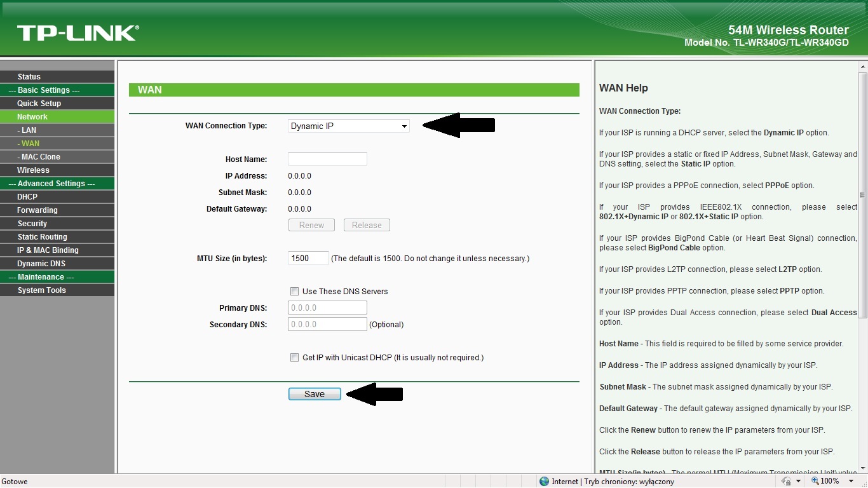The height and width of the screenshot is (488, 868).
Task: Enable Use These DNS Servers checkbox
Action: (x=294, y=291)
